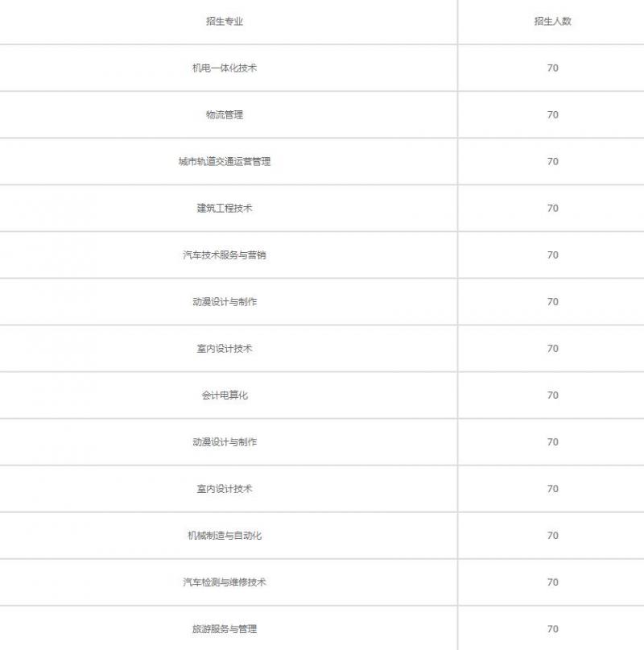Click the 招生专业 column header
This screenshot has width=644, height=650.
[225, 22]
